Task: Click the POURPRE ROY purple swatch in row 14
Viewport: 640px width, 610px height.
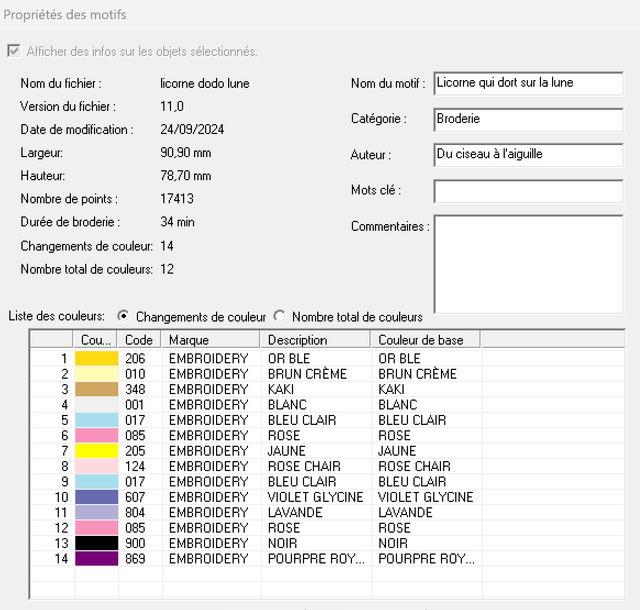Action: [97, 559]
